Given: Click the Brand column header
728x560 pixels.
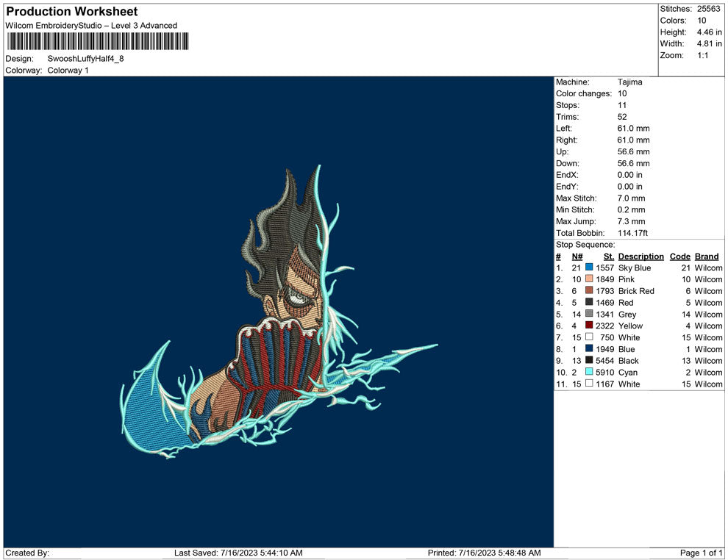Looking at the screenshot, I should (707, 256).
